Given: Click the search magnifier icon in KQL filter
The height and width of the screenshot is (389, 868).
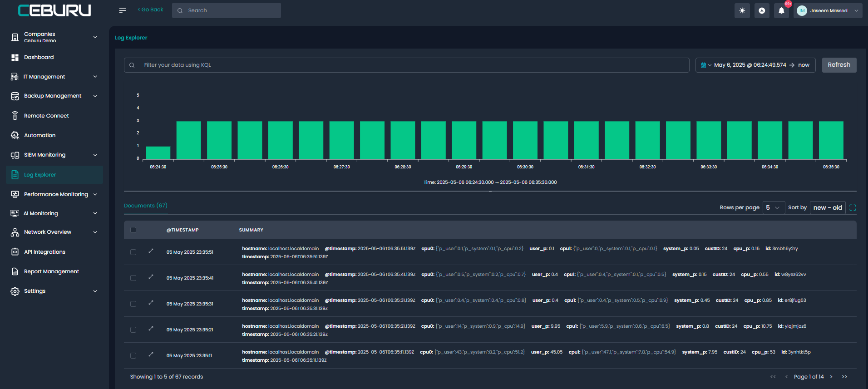Looking at the screenshot, I should [x=132, y=65].
